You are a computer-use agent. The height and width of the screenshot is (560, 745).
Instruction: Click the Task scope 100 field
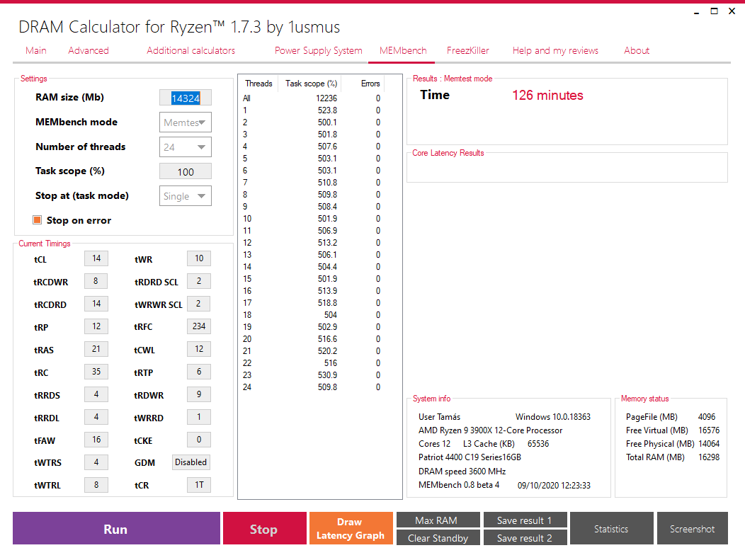click(x=186, y=172)
